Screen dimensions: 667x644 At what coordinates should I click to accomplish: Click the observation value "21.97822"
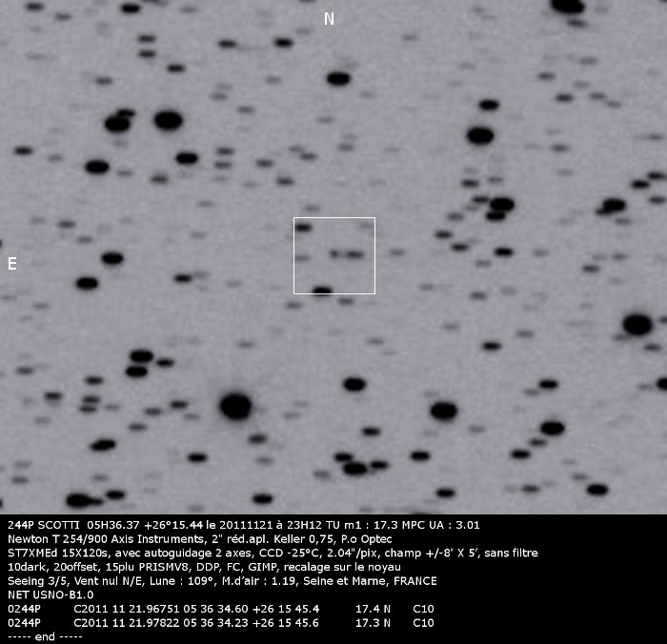(x=154, y=623)
